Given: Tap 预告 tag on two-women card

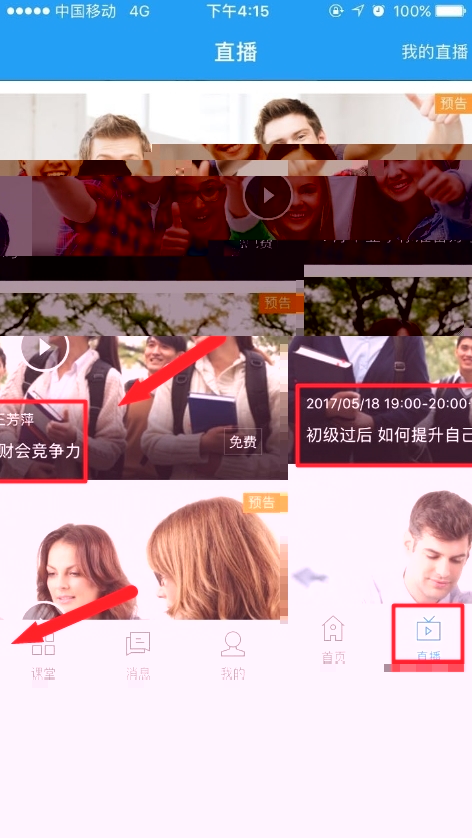Looking at the screenshot, I should pos(263,502).
